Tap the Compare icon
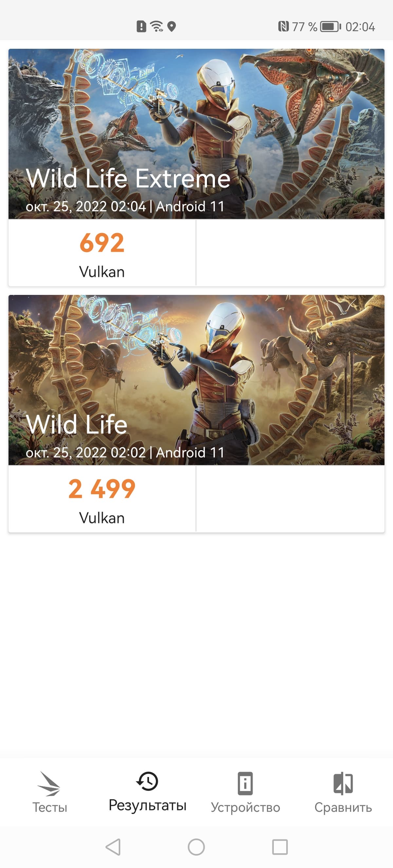Image resolution: width=393 pixels, height=868 pixels. [x=343, y=784]
